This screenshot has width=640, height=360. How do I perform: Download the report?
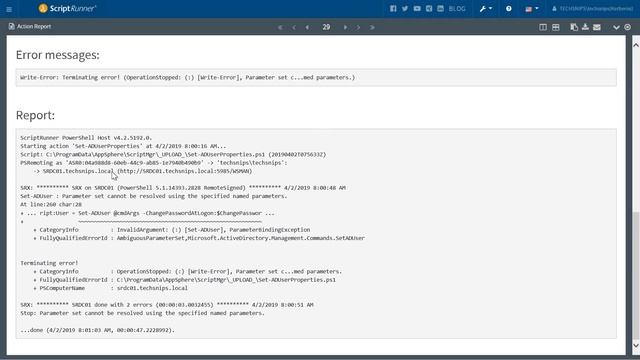tap(585, 27)
